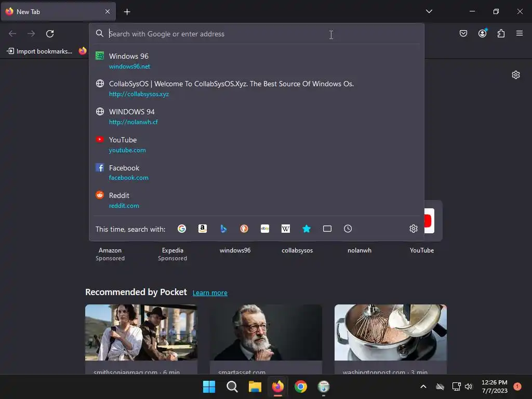The height and width of the screenshot is (399, 532).
Task: Click the globe download app in taskbar
Action: (324, 387)
